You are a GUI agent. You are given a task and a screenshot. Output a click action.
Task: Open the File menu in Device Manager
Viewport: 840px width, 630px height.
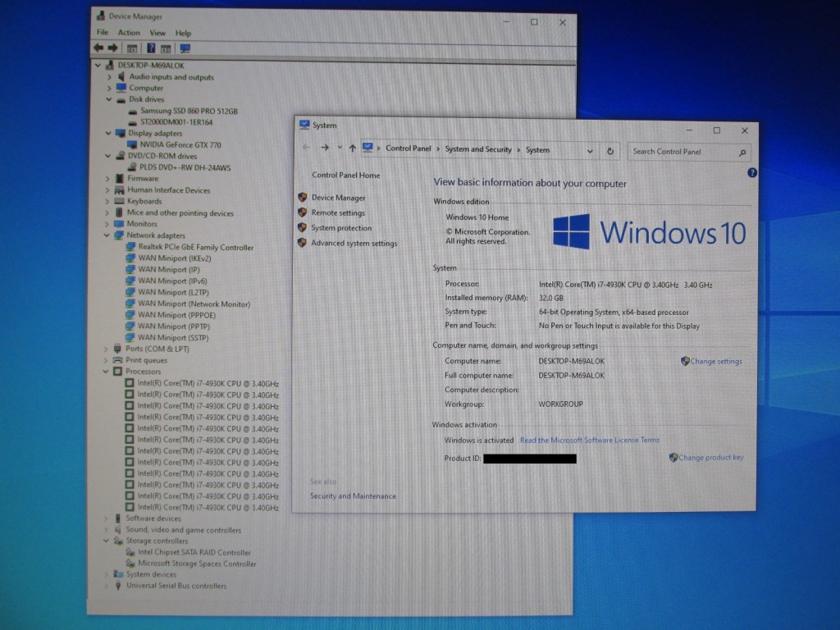click(103, 32)
